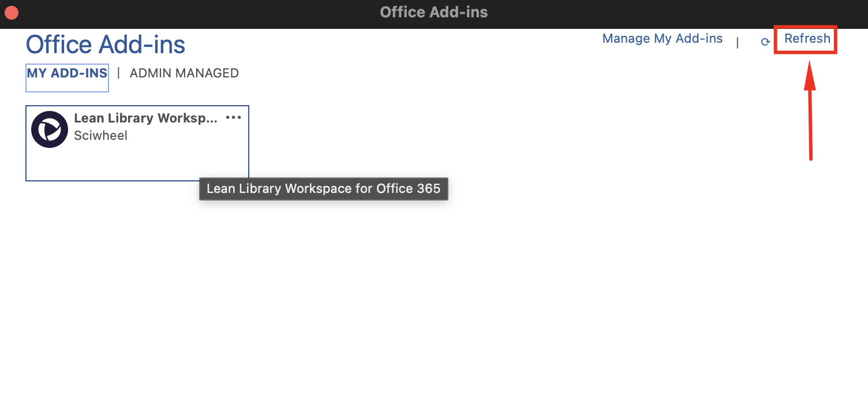Click the red traffic light dot
This screenshot has height=401, width=868.
10,12
